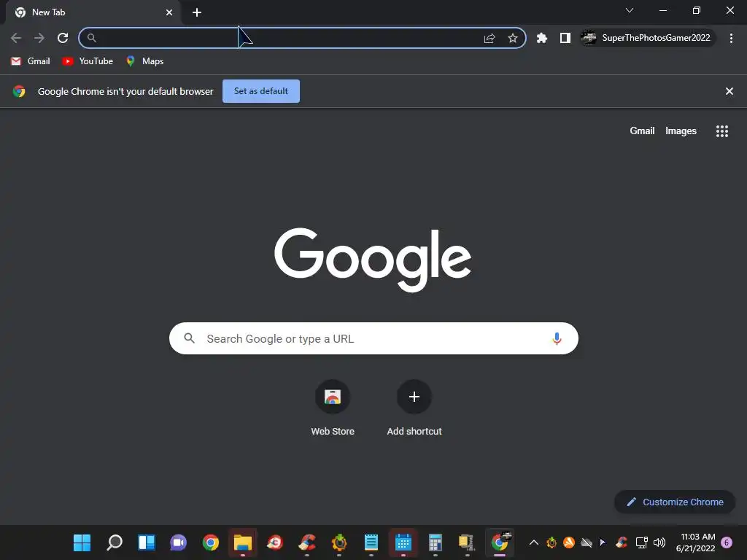
Task: Open a new tab with plus button
Action: click(197, 12)
